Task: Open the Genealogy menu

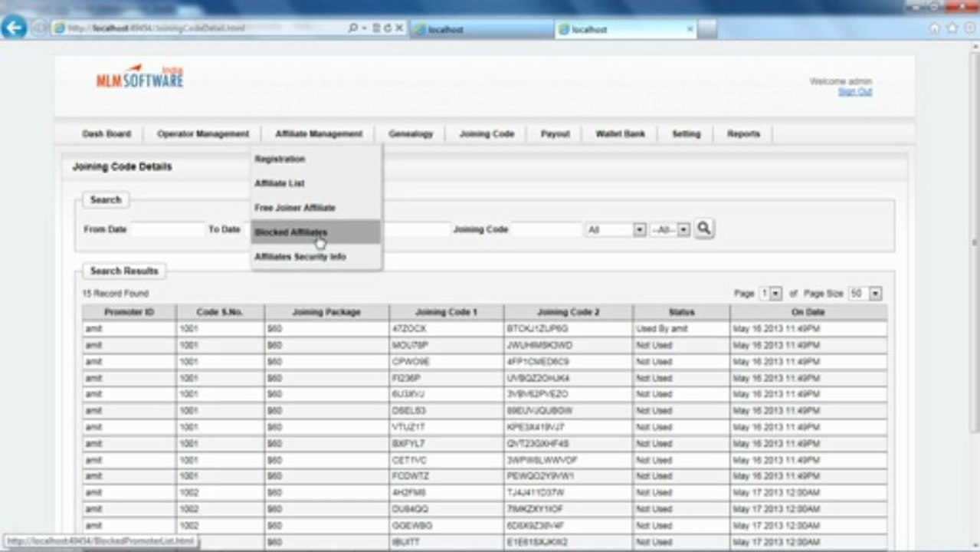Action: click(x=411, y=133)
